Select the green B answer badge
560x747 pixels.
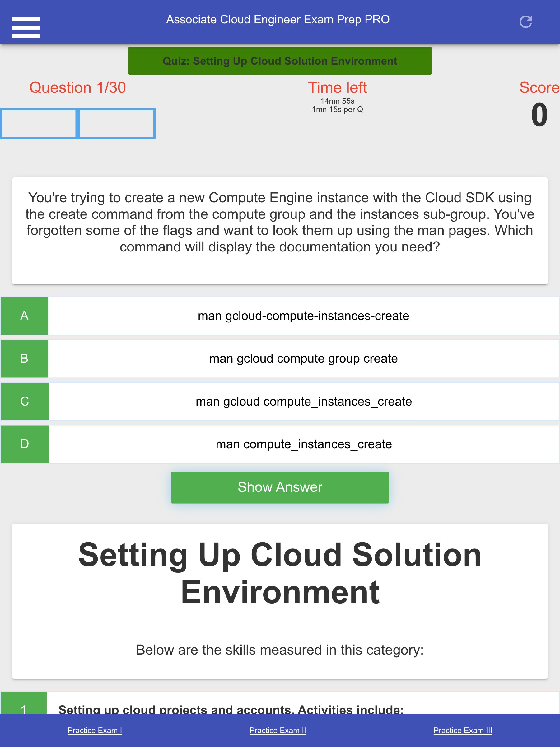(24, 358)
